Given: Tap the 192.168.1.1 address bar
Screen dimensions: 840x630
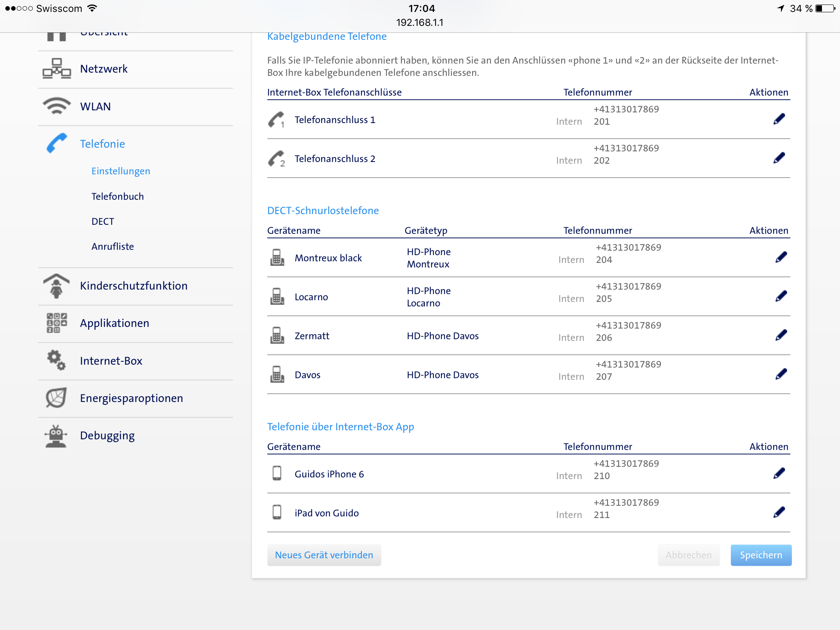Looking at the screenshot, I should 420,23.
